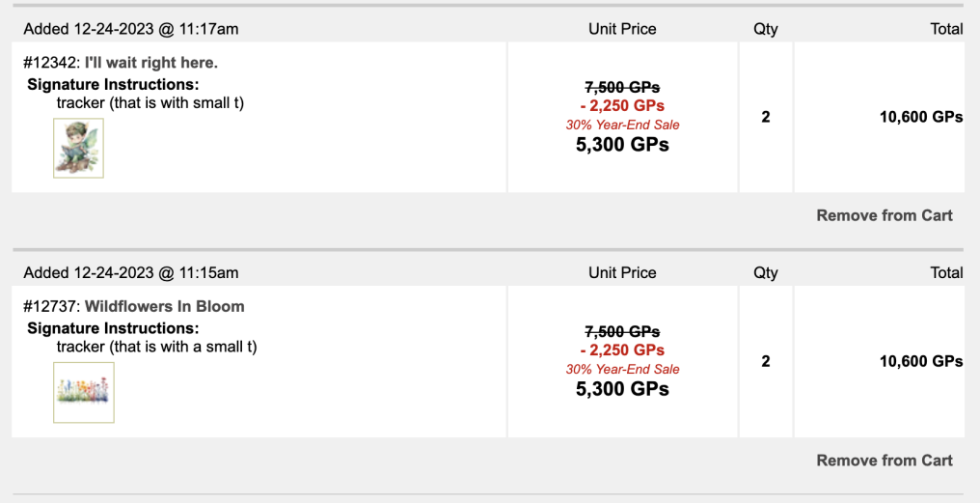980x503 pixels.
Task: Remove Wildflowers In Bloom from the cart
Action: coord(885,461)
